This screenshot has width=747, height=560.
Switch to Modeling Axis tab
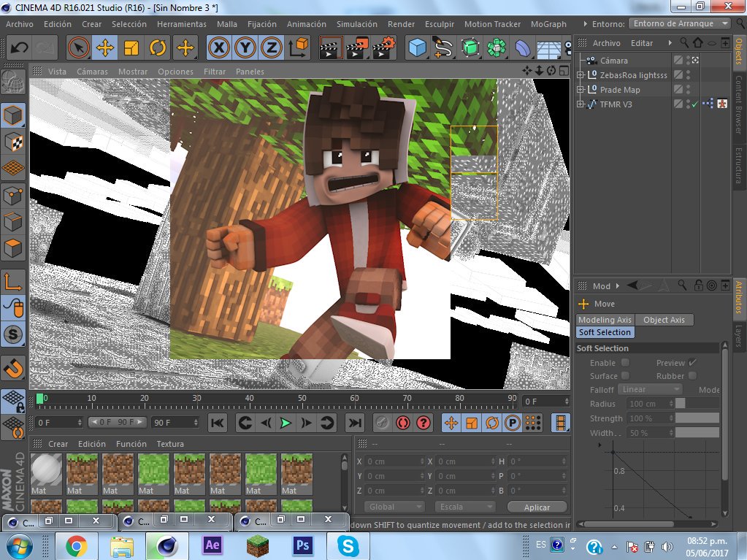click(605, 320)
